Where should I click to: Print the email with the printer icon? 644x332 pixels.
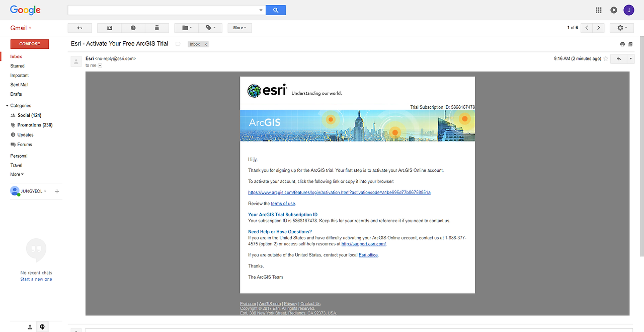coord(622,44)
